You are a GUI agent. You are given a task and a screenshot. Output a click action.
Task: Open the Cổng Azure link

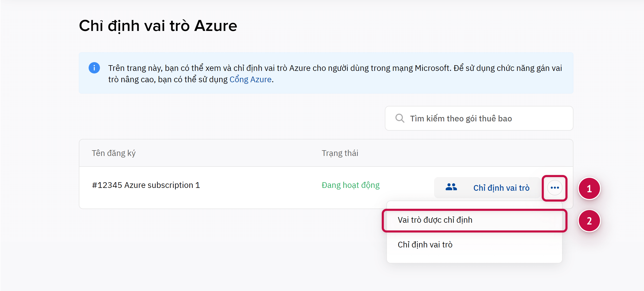coord(250,79)
